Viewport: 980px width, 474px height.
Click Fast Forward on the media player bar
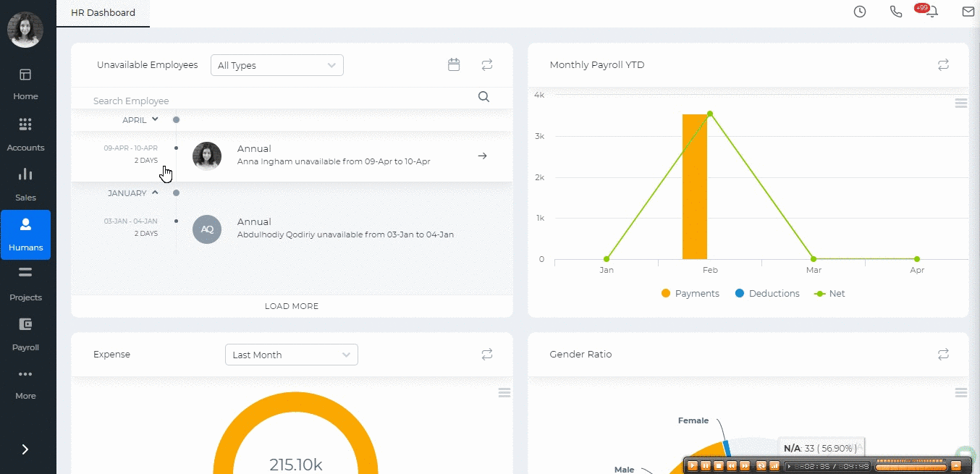tap(745, 465)
